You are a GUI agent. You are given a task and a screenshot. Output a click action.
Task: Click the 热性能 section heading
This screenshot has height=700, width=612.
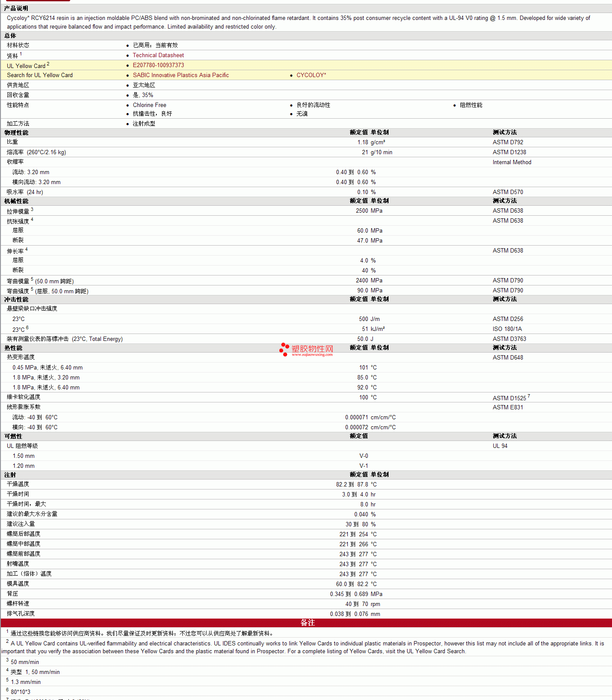[x=13, y=348]
